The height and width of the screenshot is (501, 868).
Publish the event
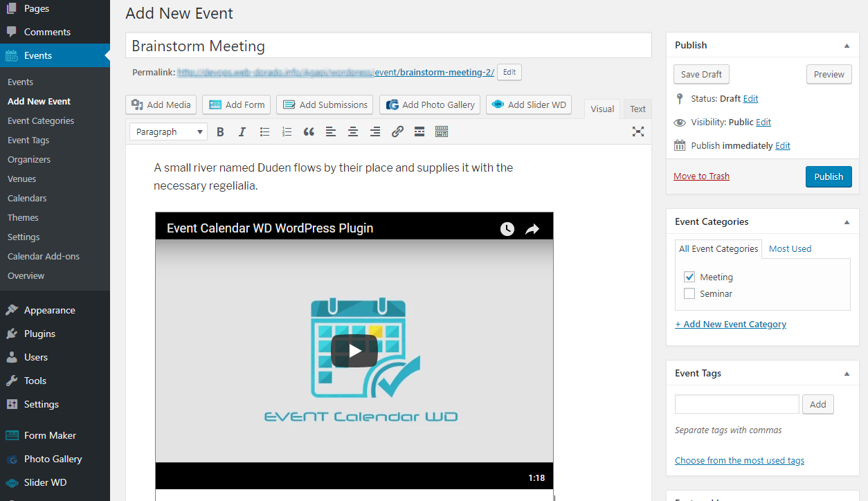click(829, 176)
